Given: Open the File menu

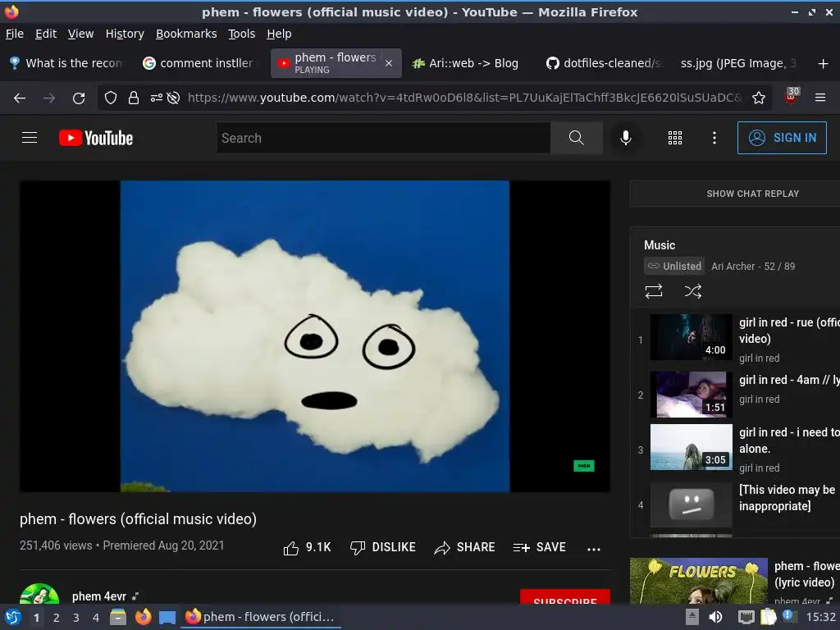Looking at the screenshot, I should click(15, 34).
